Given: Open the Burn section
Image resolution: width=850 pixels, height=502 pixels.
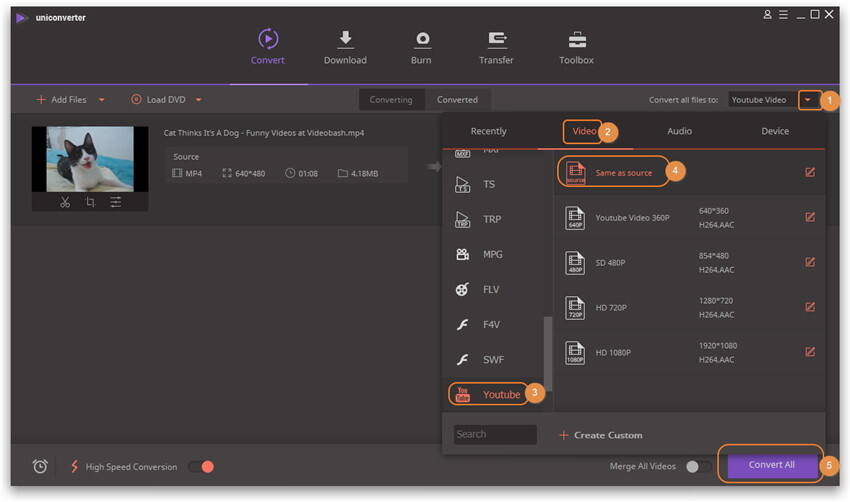Looking at the screenshot, I should (x=421, y=47).
